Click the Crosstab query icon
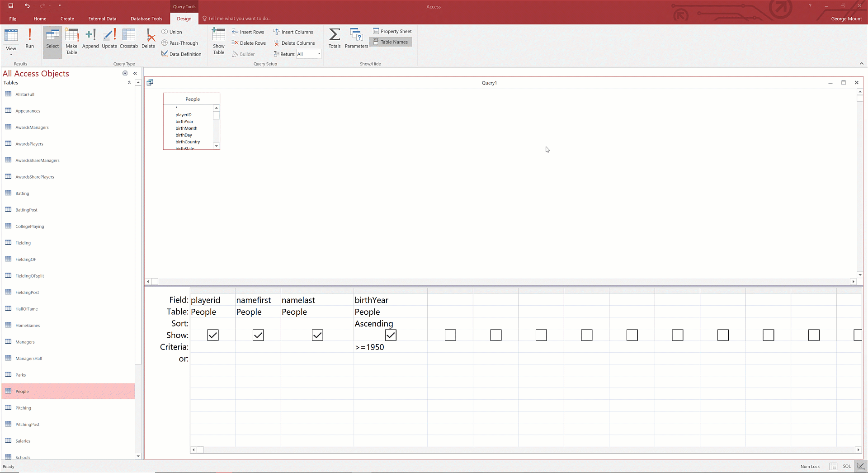Viewport: 868px width, 473px height. (x=128, y=39)
